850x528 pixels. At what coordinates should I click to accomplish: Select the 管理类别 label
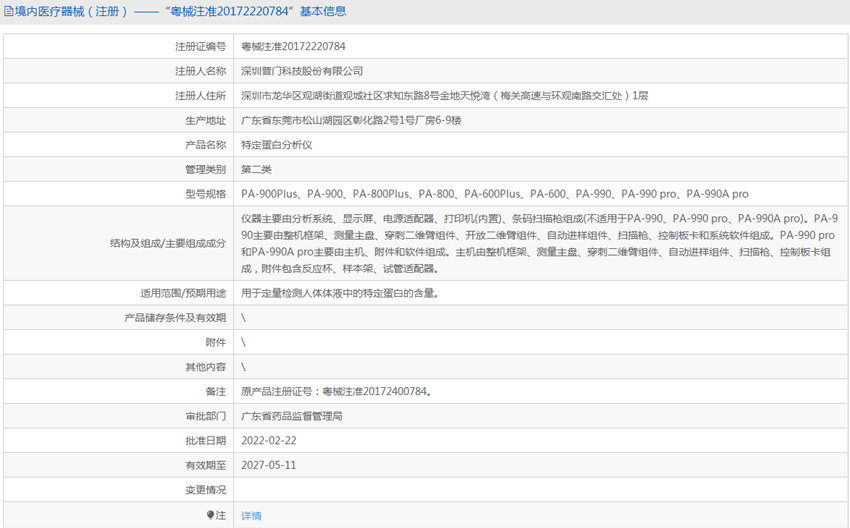205,170
